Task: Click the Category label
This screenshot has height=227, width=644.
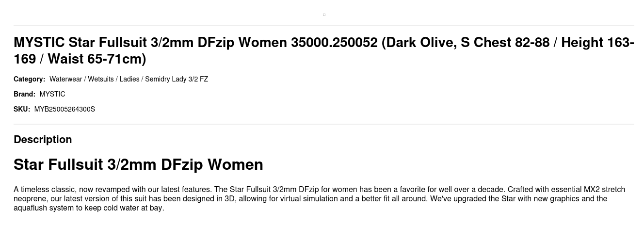Action: tap(29, 79)
